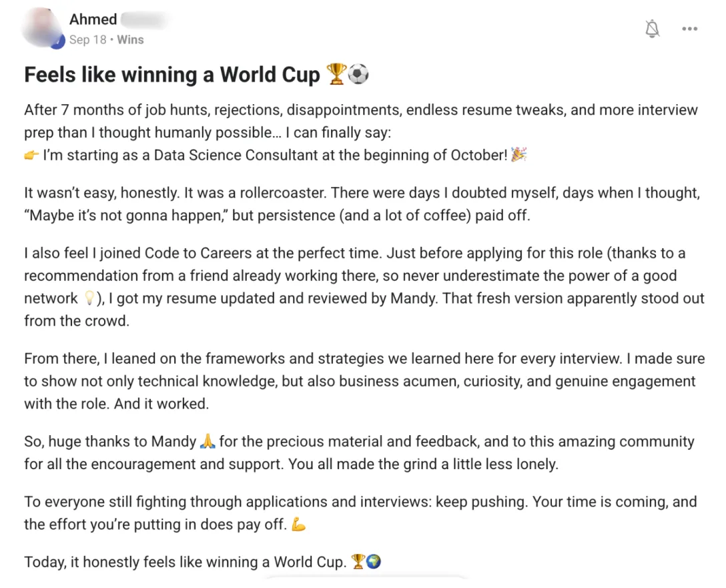Click the praying hands emoji after Mandy
Screen dimensions: 726x588
[208, 440]
